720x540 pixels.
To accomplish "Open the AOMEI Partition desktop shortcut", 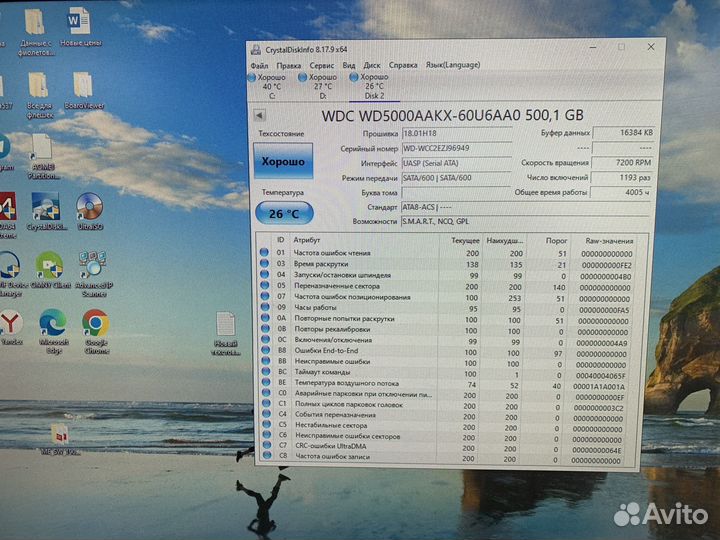I will (43, 151).
